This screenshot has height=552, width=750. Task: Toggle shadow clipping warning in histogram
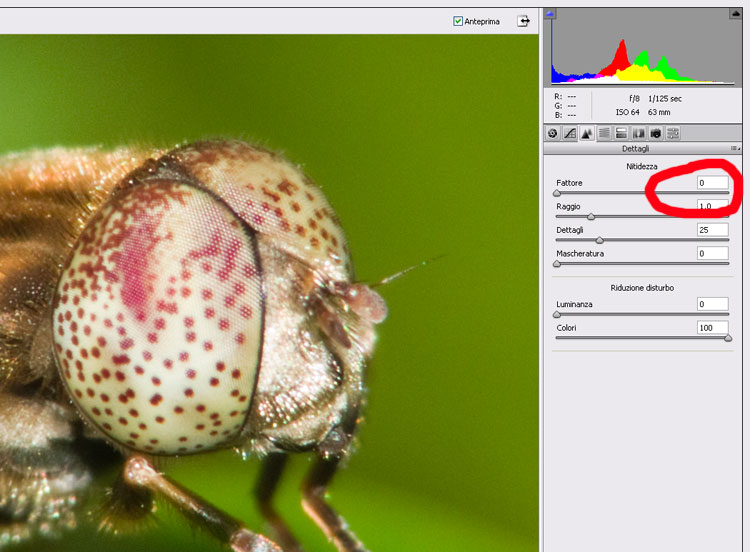[549, 14]
